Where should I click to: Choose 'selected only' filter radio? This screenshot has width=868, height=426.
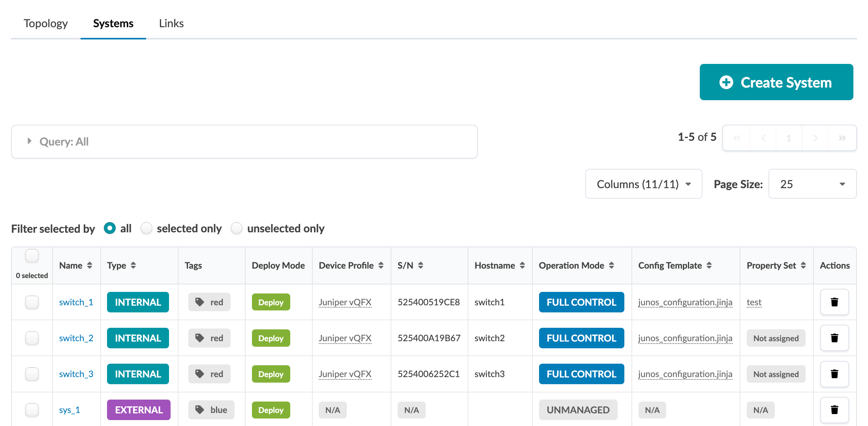click(147, 228)
